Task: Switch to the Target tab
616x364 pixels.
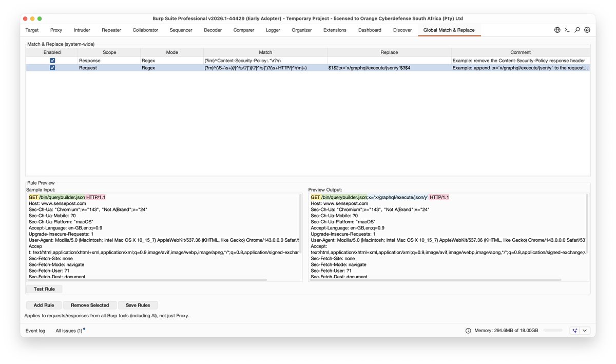Action: pyautogui.click(x=32, y=30)
